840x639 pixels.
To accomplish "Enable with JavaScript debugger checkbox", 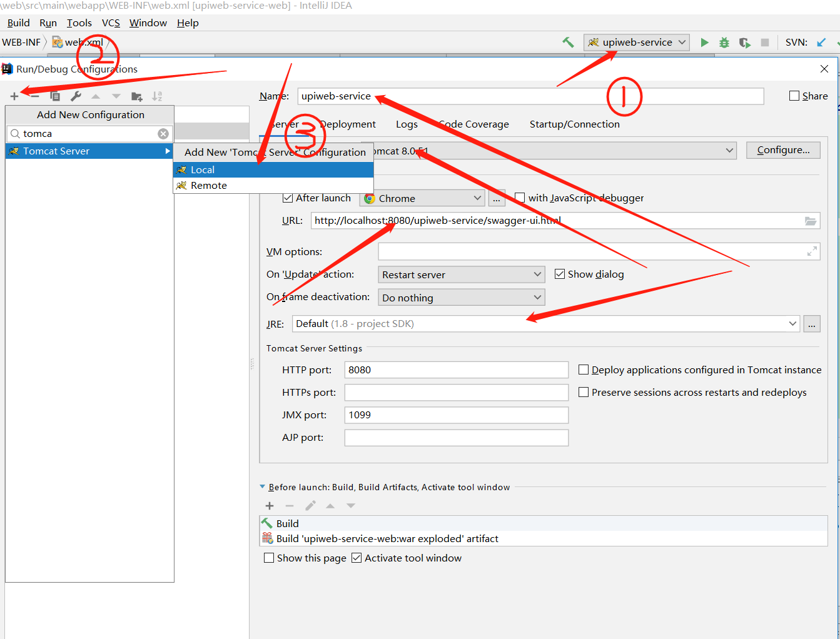I will [520, 198].
